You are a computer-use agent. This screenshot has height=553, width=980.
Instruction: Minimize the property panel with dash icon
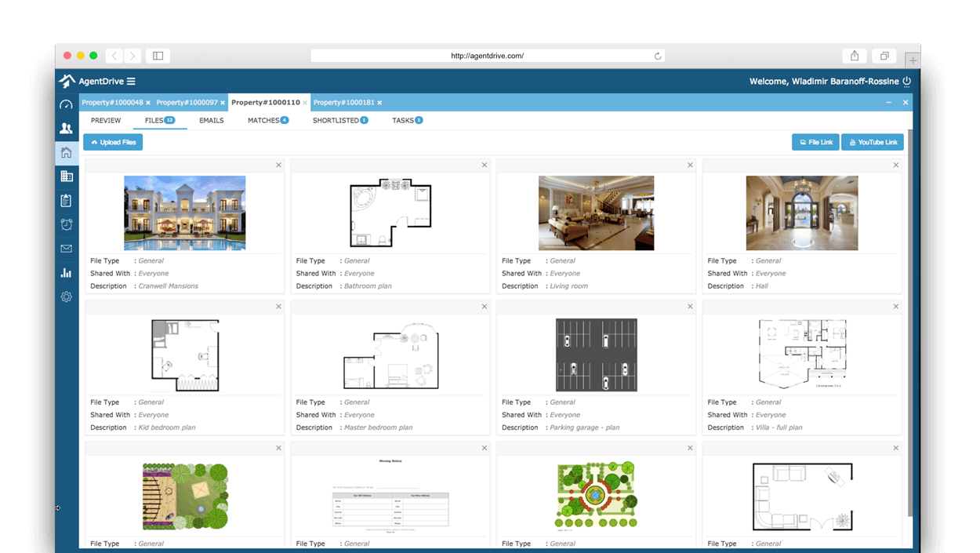point(889,103)
